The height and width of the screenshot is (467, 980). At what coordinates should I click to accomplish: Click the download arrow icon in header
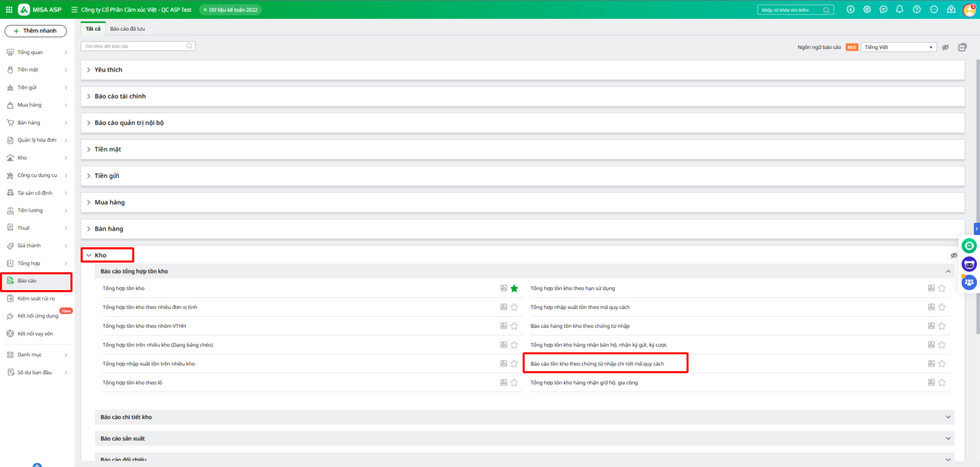point(850,9)
